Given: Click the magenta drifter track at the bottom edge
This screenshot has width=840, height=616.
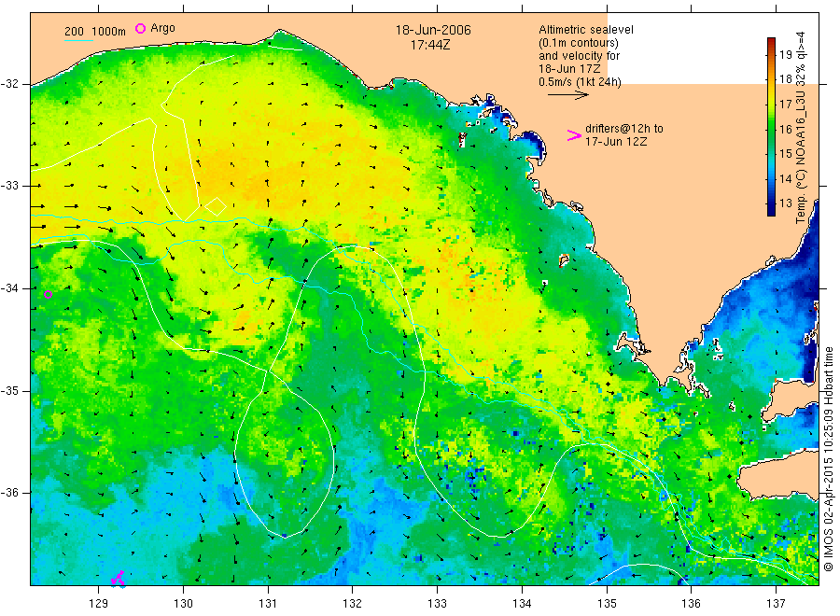Looking at the screenshot, I should pos(119,579).
